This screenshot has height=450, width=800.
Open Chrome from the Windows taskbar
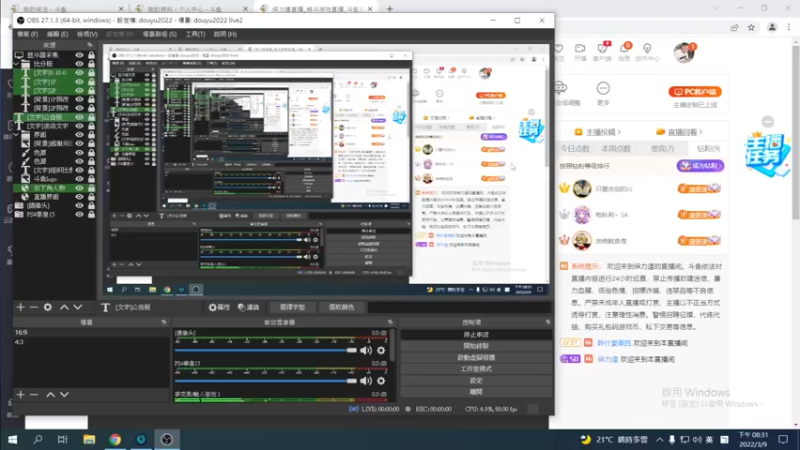point(115,439)
